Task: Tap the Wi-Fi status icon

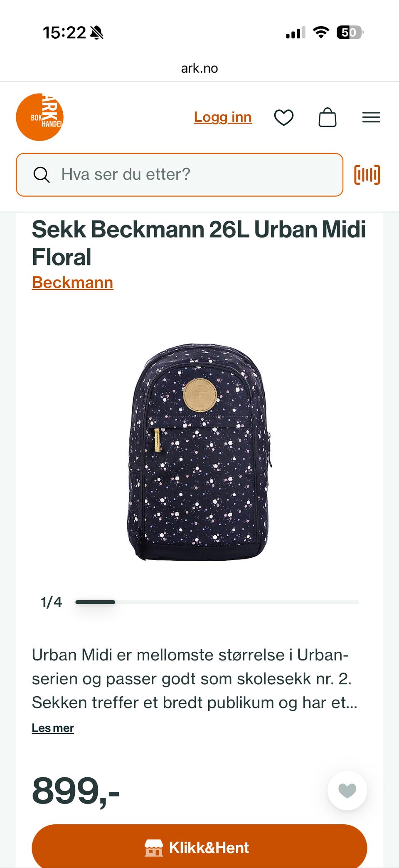Action: click(x=321, y=32)
